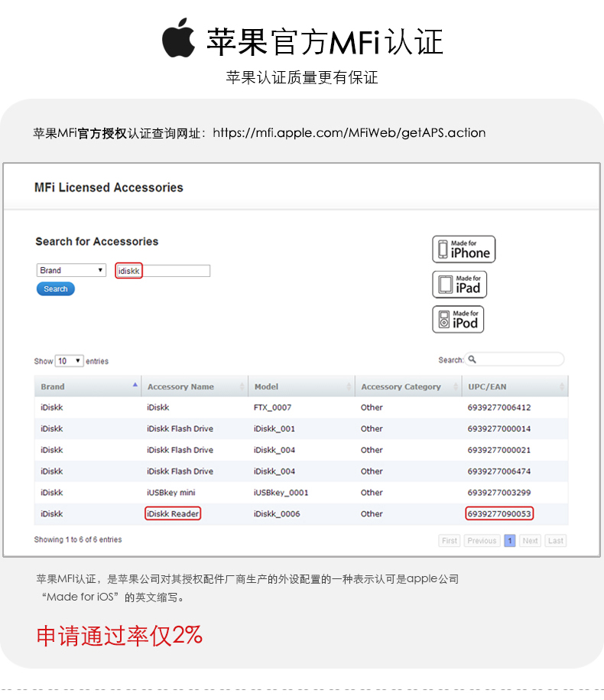
Task: Click the Apple logo at top
Action: (178, 40)
